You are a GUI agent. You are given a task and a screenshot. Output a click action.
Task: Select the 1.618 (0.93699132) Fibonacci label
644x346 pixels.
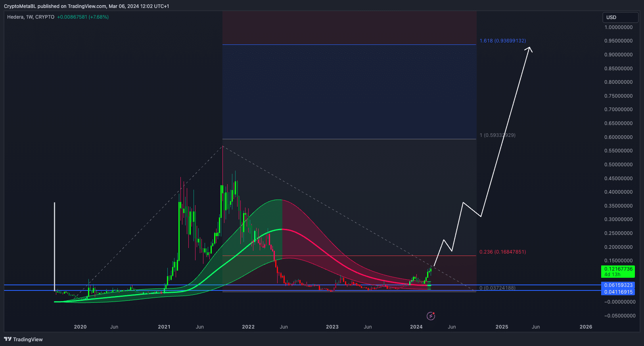[502, 41]
